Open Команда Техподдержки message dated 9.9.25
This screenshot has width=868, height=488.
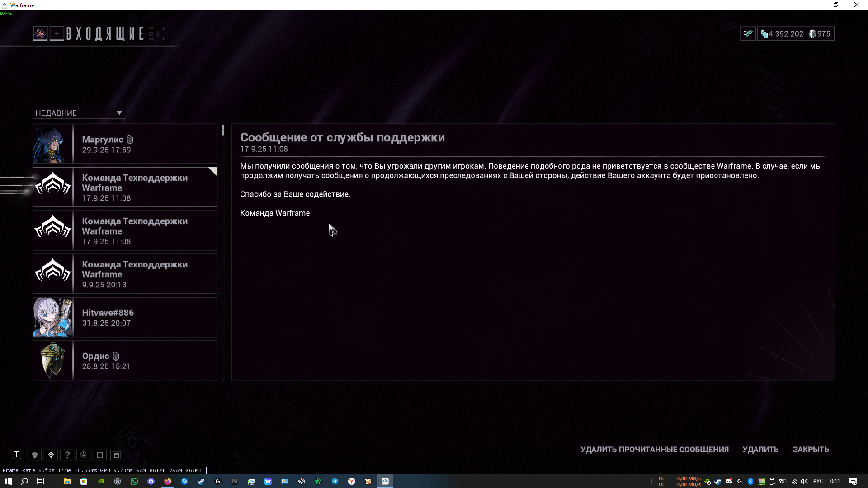125,274
